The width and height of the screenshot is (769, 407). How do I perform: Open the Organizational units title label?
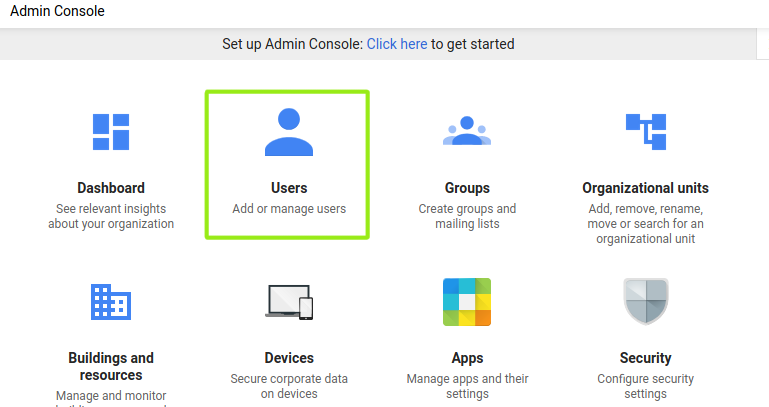click(645, 188)
